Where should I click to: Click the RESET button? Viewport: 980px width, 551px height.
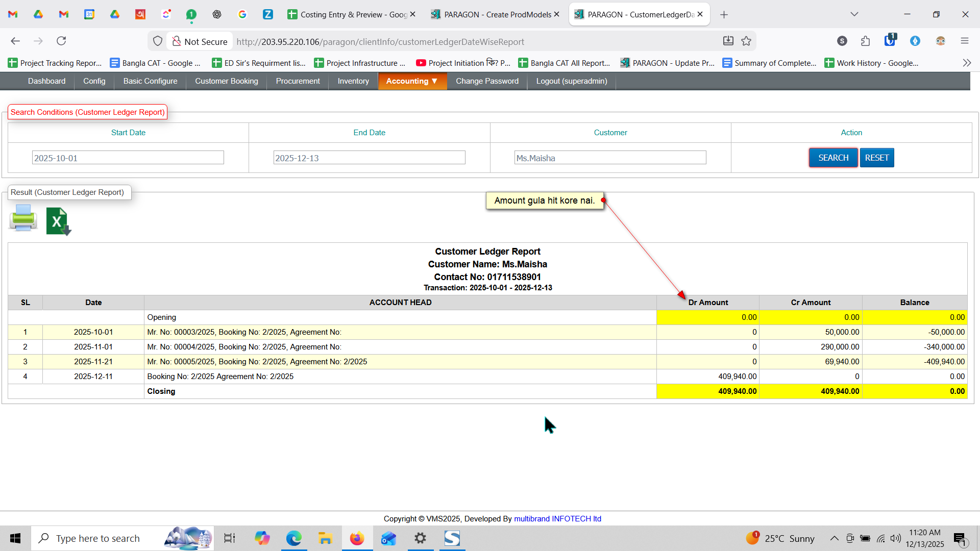pyautogui.click(x=876, y=158)
